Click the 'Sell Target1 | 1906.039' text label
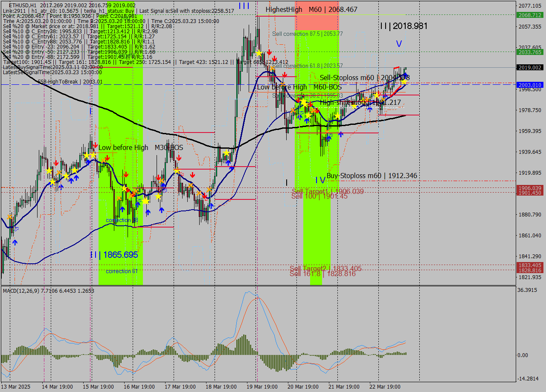The image size is (546, 392). pos(327,191)
